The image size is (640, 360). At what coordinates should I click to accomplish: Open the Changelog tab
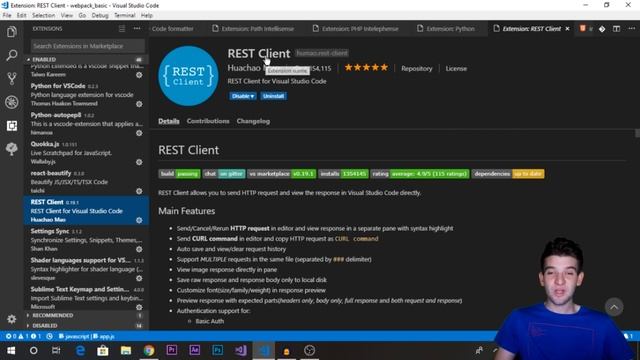[253, 121]
